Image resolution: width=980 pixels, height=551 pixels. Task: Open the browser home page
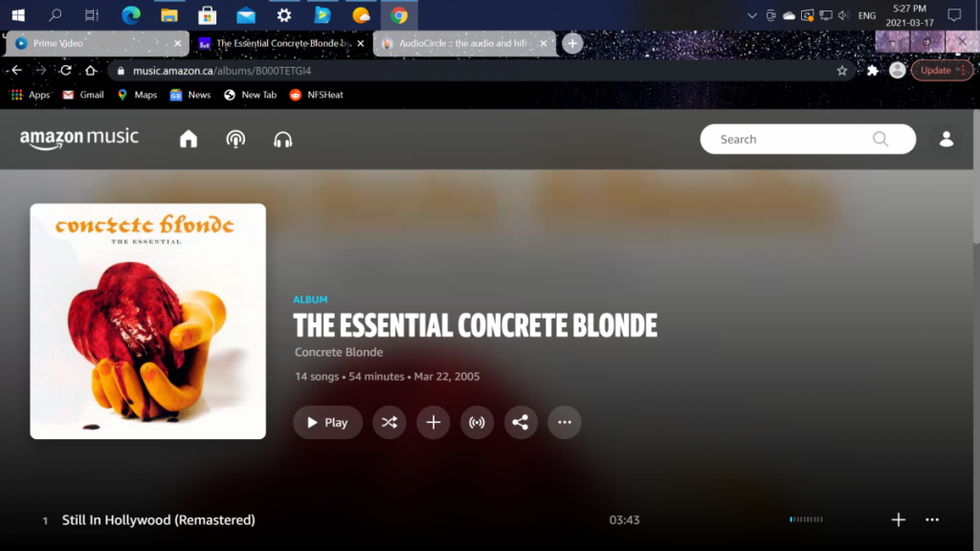point(91,70)
